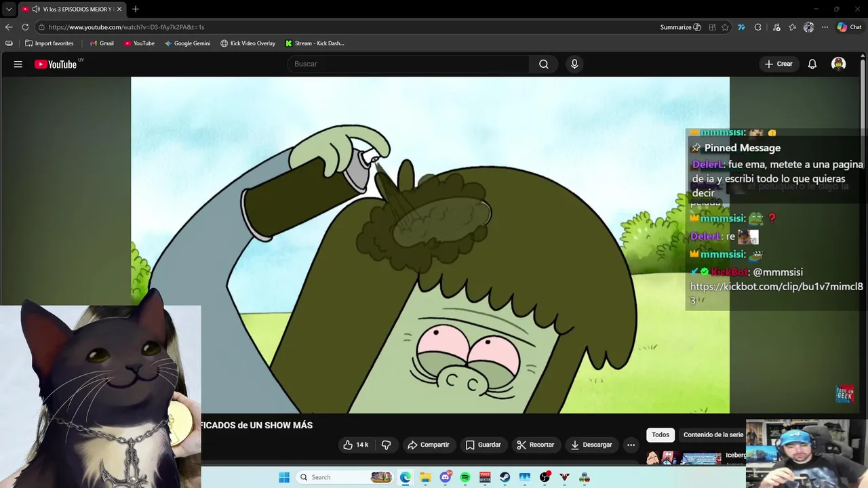The width and height of the screenshot is (868, 488).
Task: Open more actions ellipsis beside Descargar
Action: [x=631, y=445]
